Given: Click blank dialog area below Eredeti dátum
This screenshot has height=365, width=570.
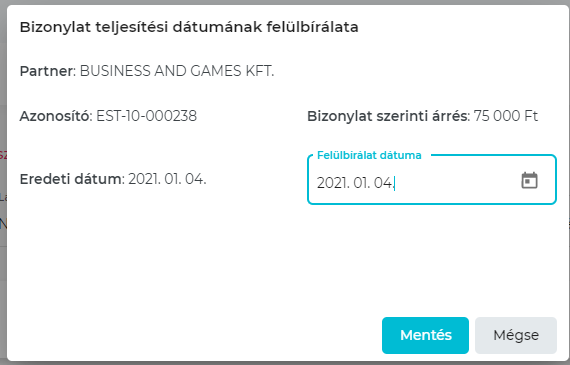Looking at the screenshot, I should pyautogui.click(x=145, y=254).
